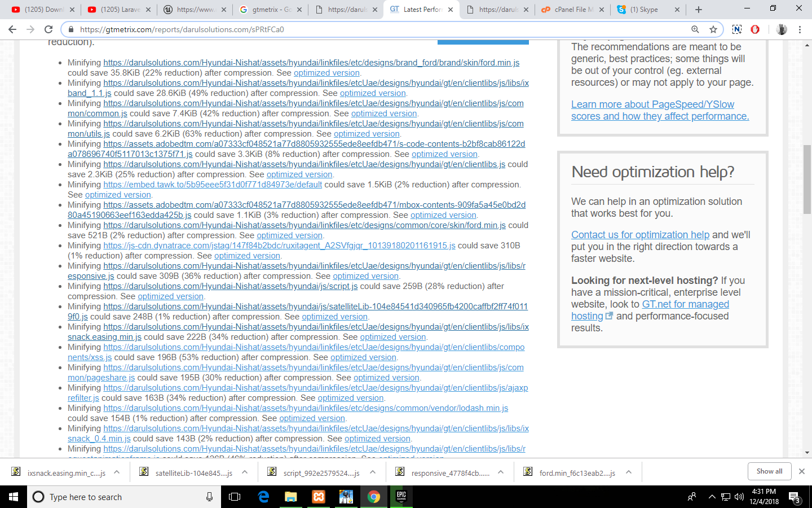The height and width of the screenshot is (508, 812).
Task: Go back to the previous page
Action: point(12,29)
